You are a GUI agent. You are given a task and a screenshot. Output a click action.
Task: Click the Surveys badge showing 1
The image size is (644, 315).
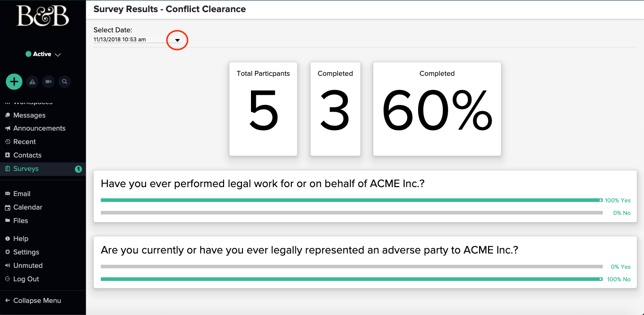click(78, 169)
